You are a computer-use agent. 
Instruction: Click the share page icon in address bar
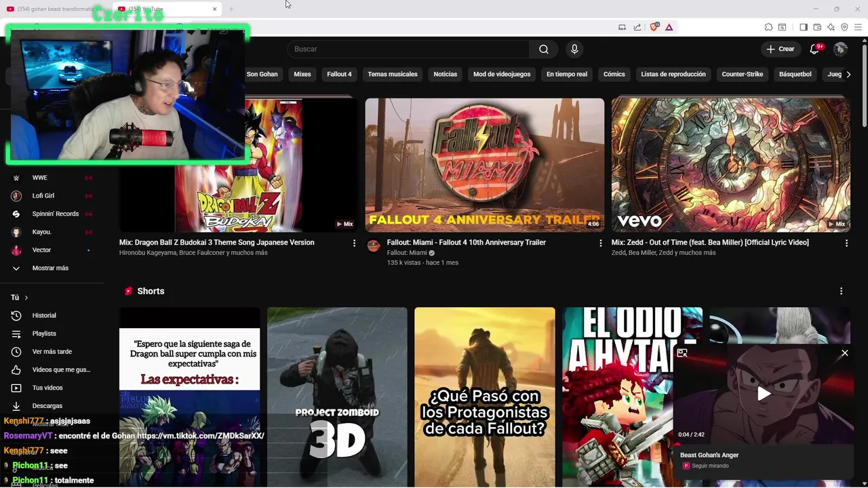(637, 27)
